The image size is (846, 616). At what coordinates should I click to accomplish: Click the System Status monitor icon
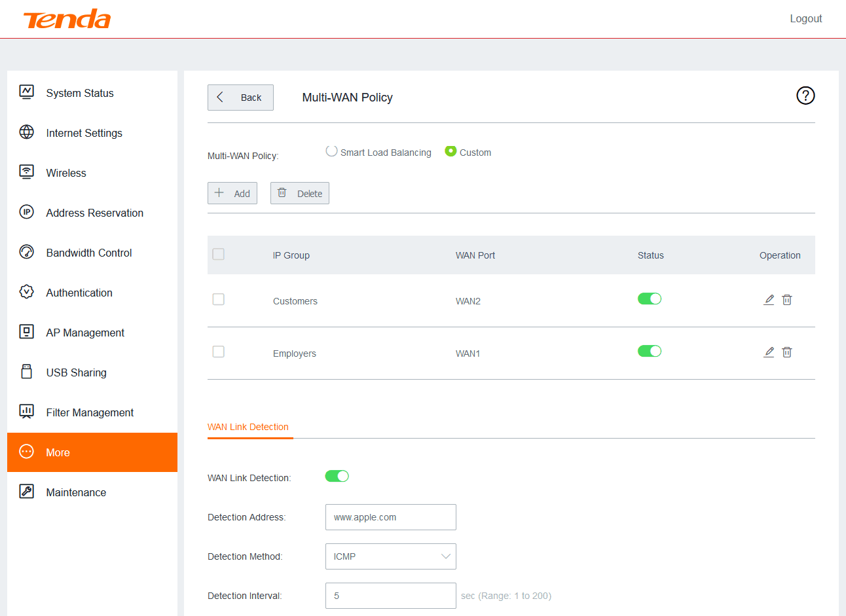click(x=27, y=92)
